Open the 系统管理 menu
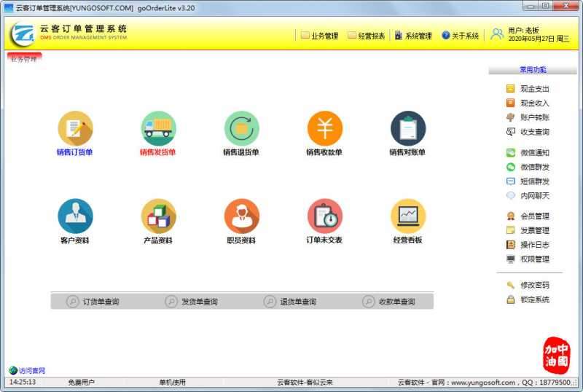This screenshot has width=583, height=392. tap(413, 36)
